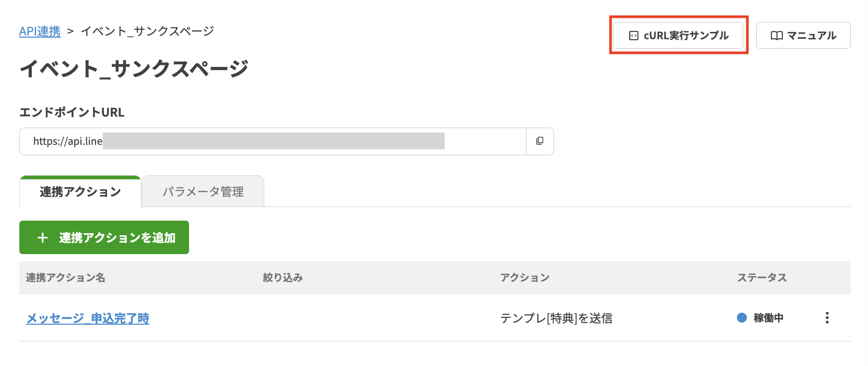The height and width of the screenshot is (366, 868).
Task: Click the ステータス column header
Action: coord(761,278)
